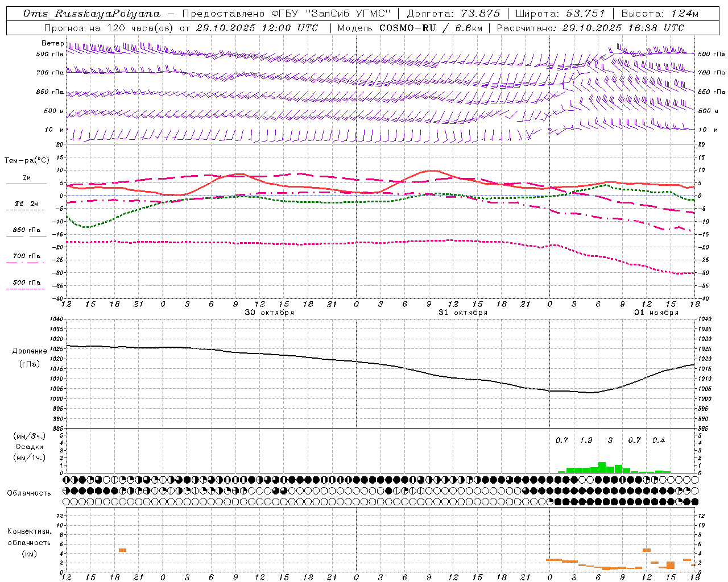Click the 'Конвективн.' convective cloud label

(x=29, y=531)
